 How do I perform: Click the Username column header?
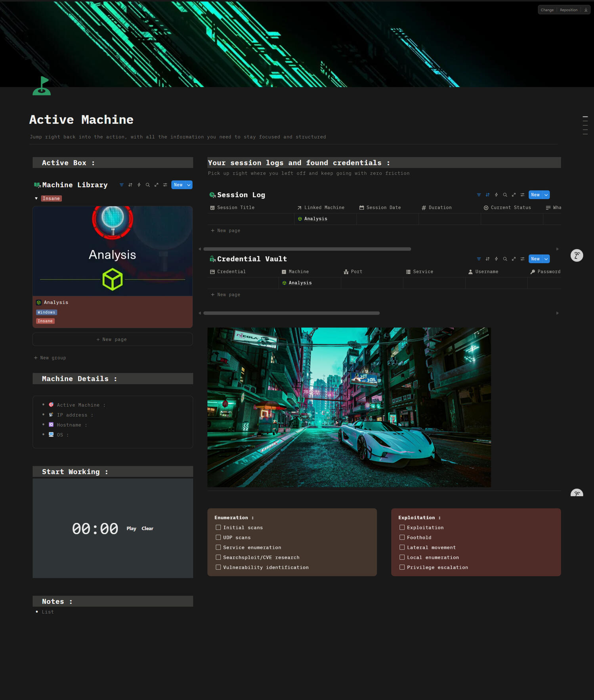coord(486,272)
